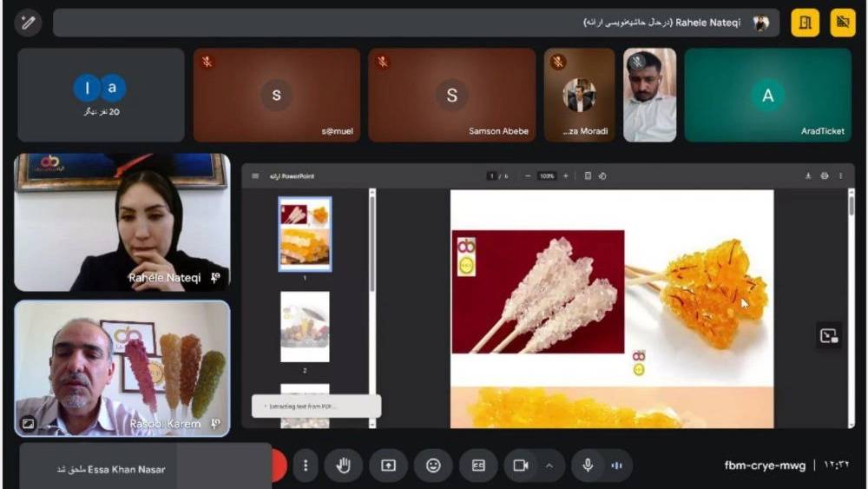This screenshot has height=489, width=868.
Task: Click the PDF zoom in plus button
Action: tap(566, 176)
